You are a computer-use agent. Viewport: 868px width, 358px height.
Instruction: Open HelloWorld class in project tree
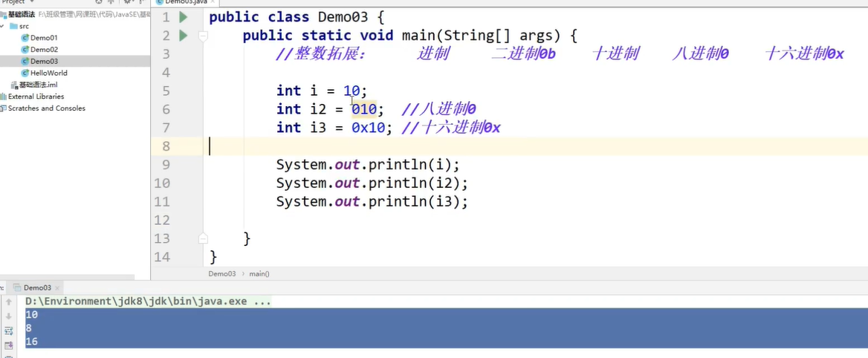48,73
